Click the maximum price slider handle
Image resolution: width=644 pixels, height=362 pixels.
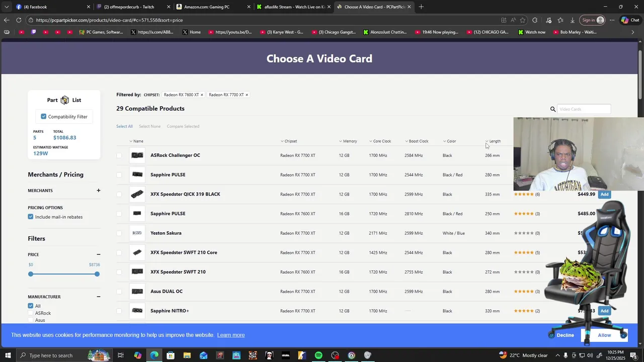(97, 274)
